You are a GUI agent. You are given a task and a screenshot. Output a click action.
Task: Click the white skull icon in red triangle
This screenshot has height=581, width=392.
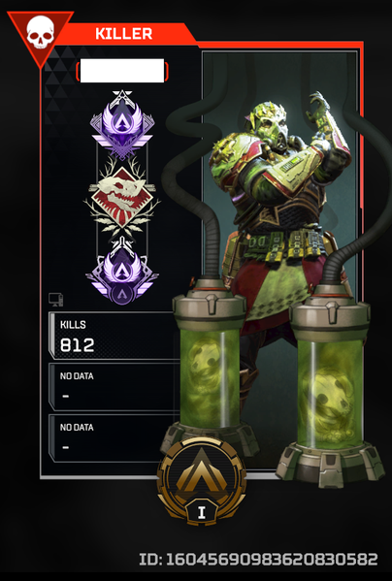tap(41, 32)
